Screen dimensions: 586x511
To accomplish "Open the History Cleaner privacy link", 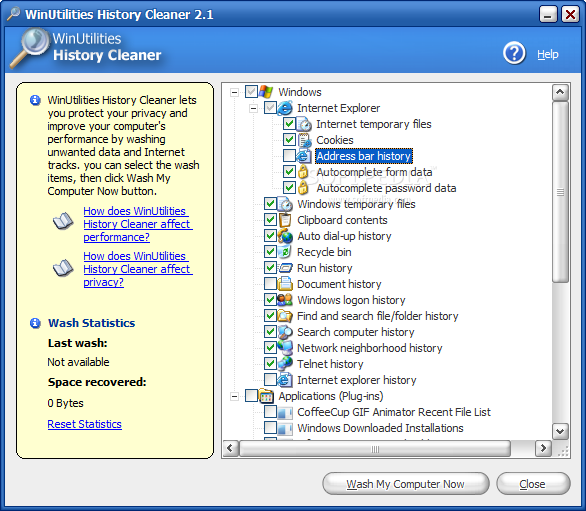I will tap(138, 269).
